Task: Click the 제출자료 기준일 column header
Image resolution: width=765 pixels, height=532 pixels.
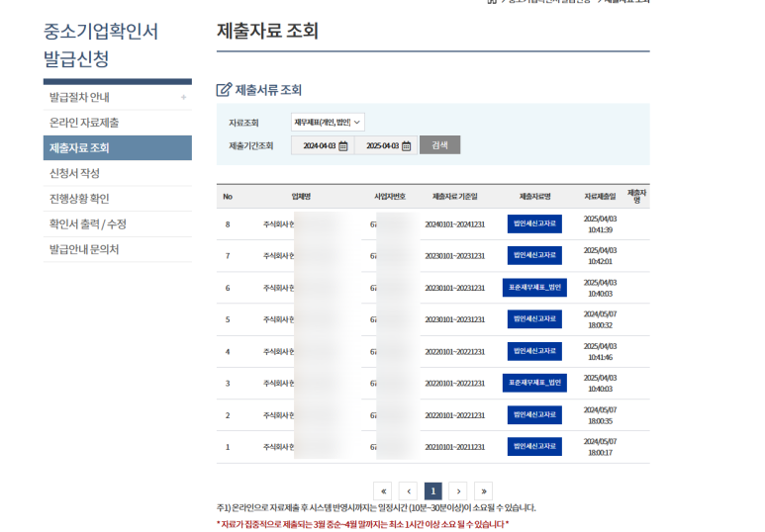Action: click(454, 197)
